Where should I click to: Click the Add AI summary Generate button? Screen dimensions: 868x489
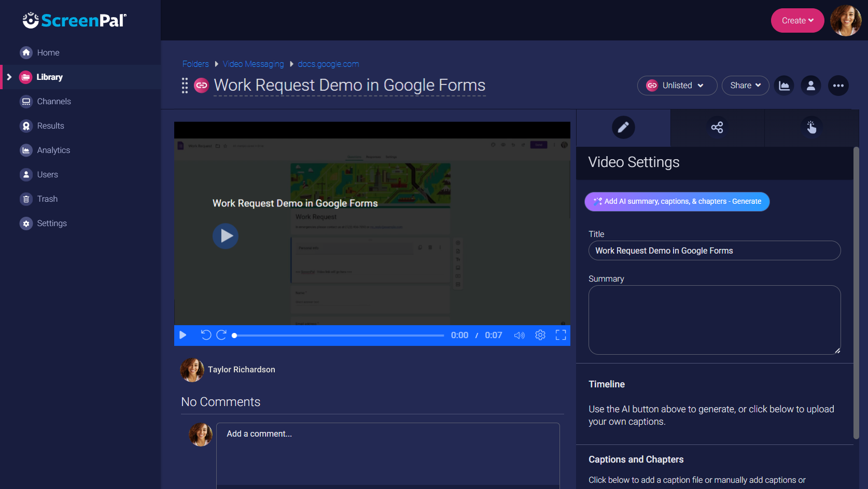pyautogui.click(x=677, y=202)
